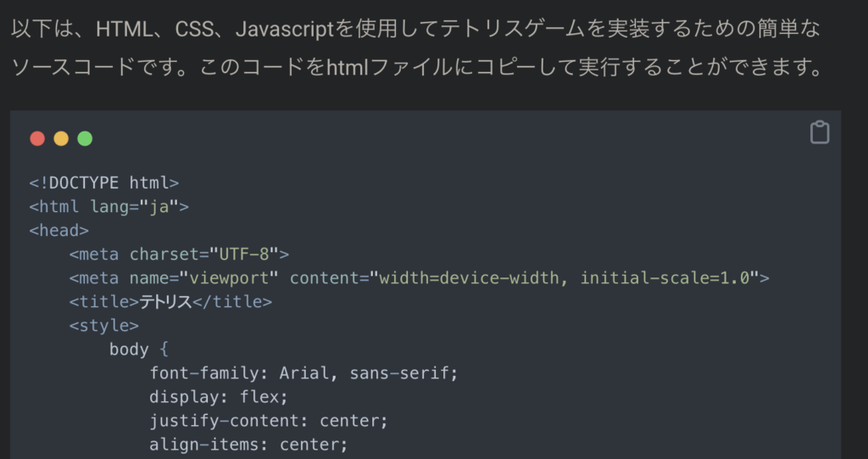Click the green dot on code block
The width and height of the screenshot is (868, 459).
point(85,138)
